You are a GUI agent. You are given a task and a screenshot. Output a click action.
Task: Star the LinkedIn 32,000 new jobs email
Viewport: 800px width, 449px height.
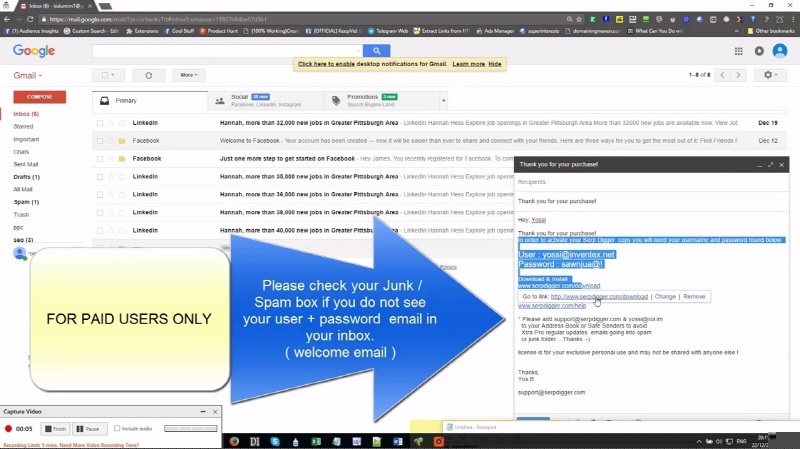click(111, 123)
